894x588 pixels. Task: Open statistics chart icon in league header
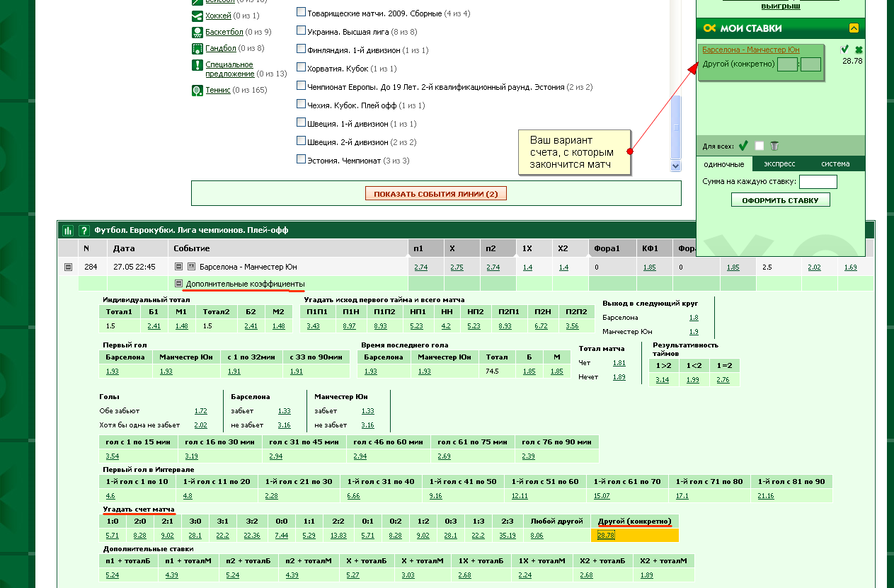click(68, 230)
